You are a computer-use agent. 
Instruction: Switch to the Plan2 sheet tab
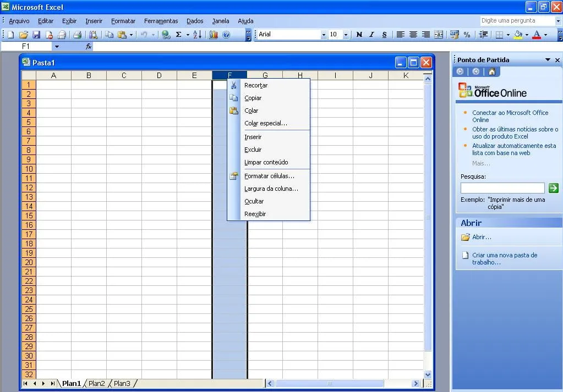(97, 383)
